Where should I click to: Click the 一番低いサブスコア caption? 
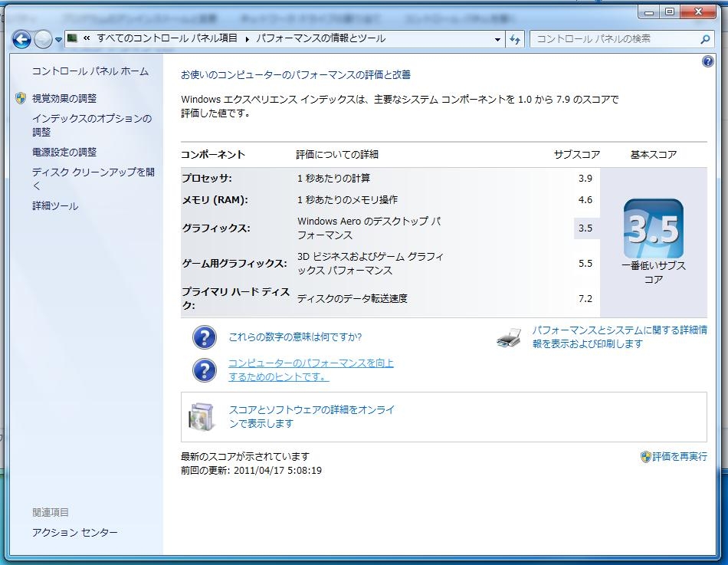[x=653, y=273]
